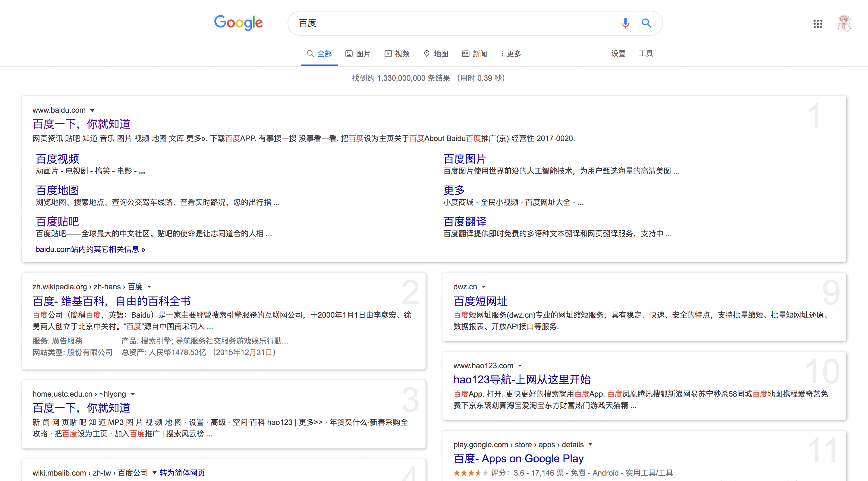Click the map pin icon beside 地图
Screen dimensions: 868x481
click(426, 54)
